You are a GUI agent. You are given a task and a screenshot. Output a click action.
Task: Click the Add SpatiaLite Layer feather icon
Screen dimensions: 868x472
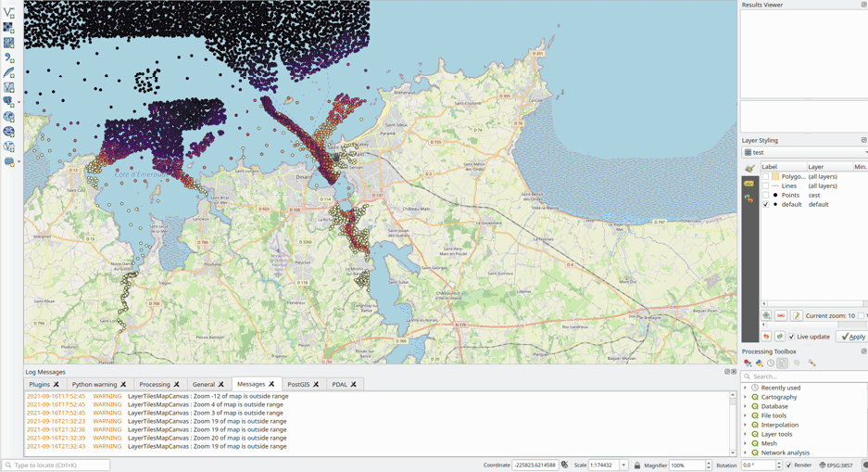(9, 72)
